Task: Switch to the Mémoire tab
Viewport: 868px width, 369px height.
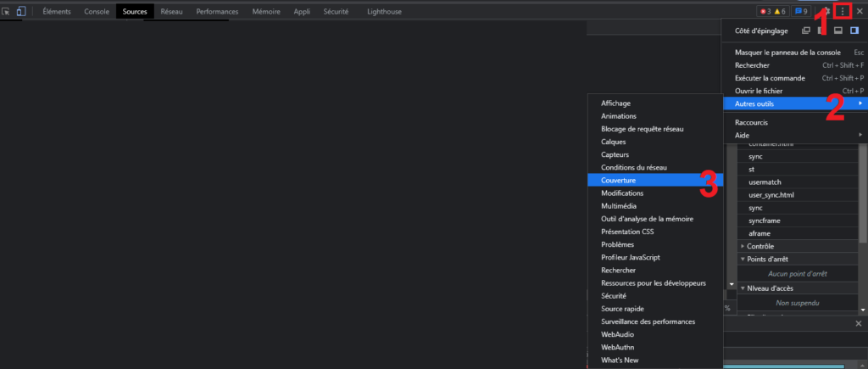Action: 266,11
